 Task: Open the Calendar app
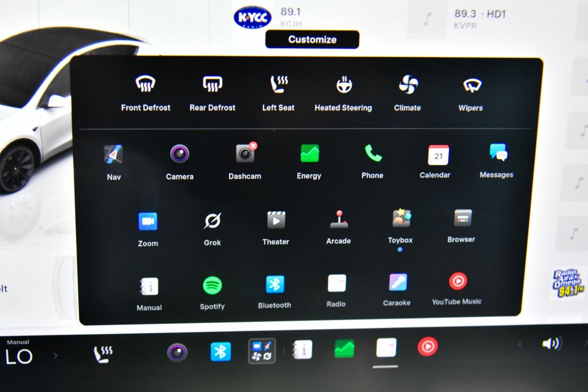click(x=435, y=161)
